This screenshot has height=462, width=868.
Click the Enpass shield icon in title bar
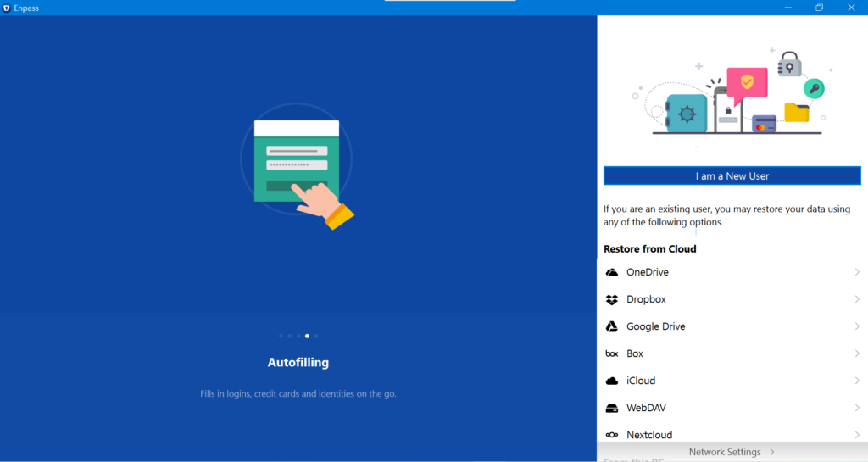click(6, 8)
